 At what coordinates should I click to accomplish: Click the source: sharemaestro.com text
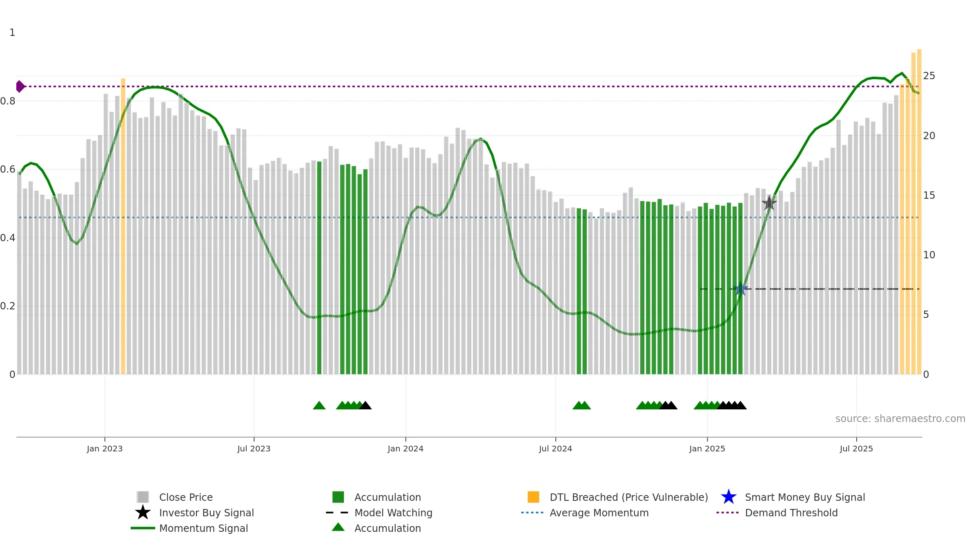point(900,419)
